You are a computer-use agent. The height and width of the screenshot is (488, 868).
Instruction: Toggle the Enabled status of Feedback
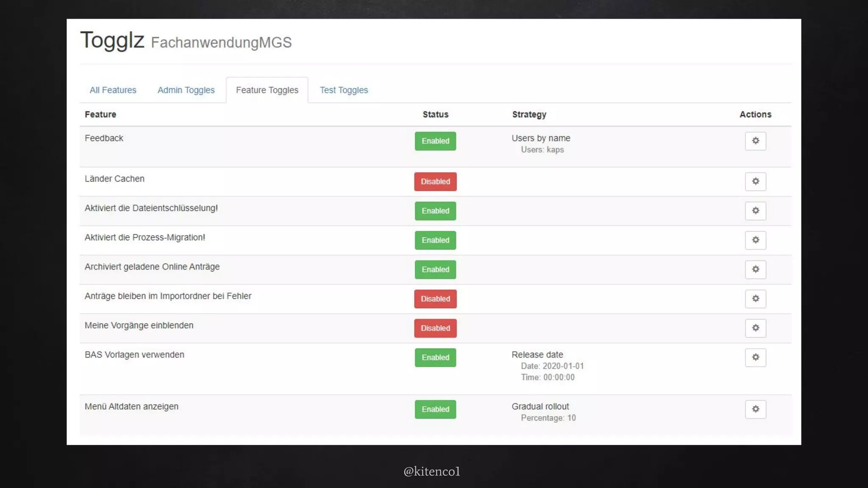point(435,141)
